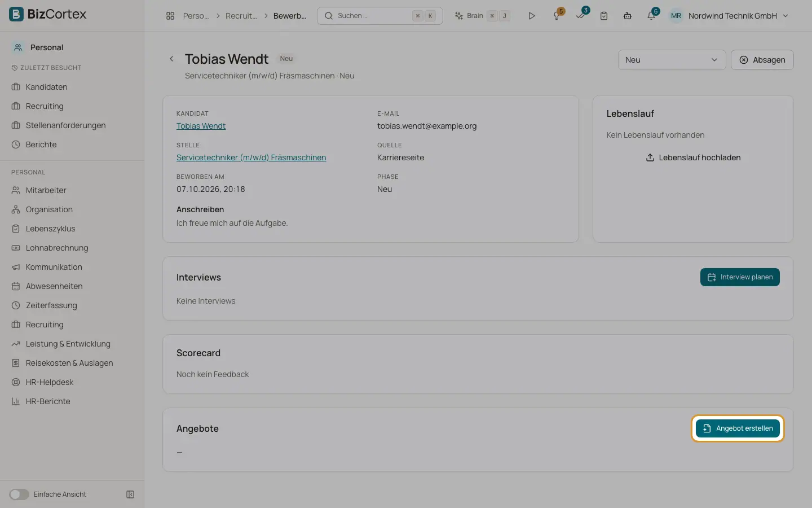Click Lebenslauf hochladen to upload a resume
This screenshot has height=508, width=812.
[x=693, y=157]
